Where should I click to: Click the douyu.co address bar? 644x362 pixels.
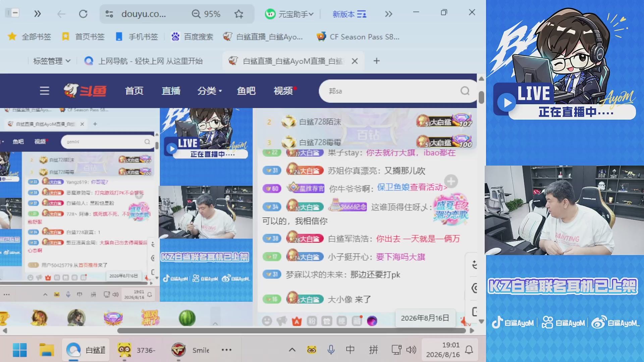tap(144, 14)
